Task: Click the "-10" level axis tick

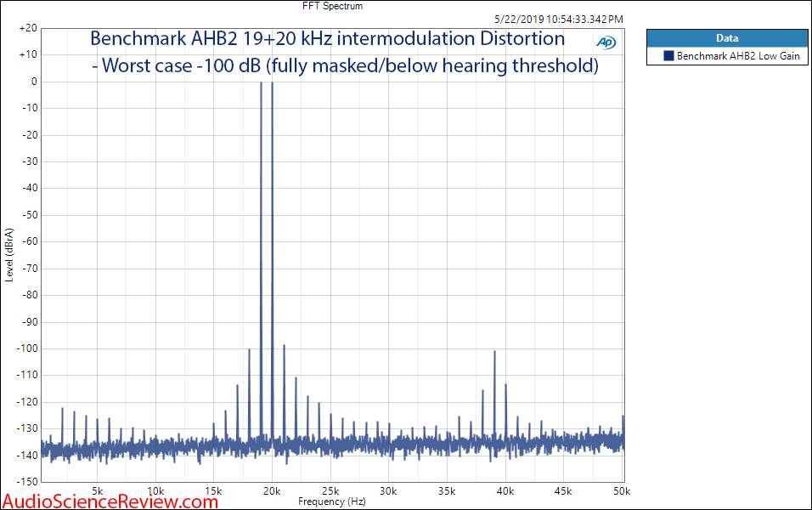Action: pyautogui.click(x=30, y=108)
